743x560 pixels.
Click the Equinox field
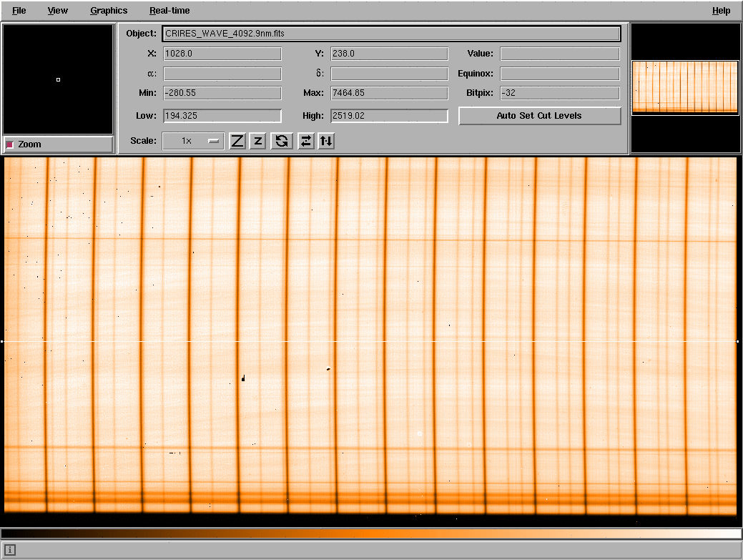[560, 74]
